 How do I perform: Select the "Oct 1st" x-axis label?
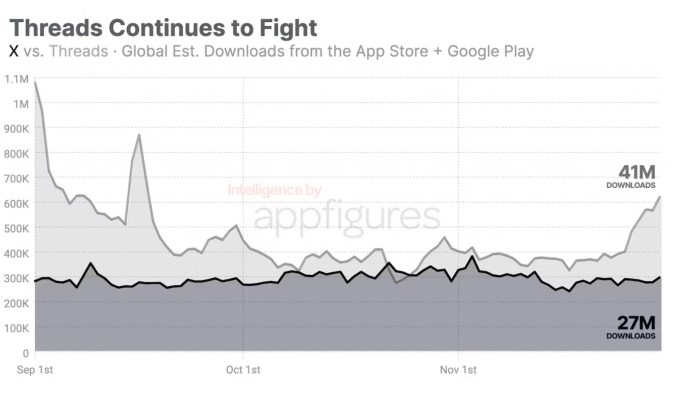(243, 370)
